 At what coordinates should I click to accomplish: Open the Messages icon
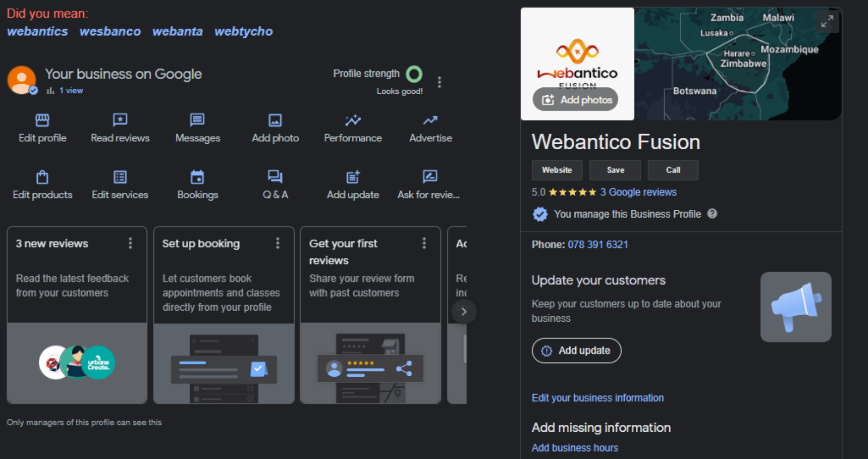click(x=197, y=121)
